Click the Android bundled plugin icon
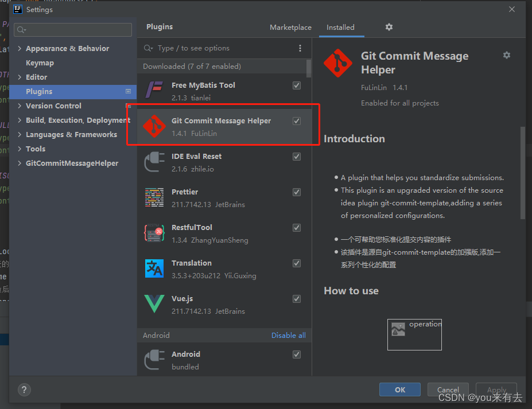532x409 pixels. coord(154,360)
